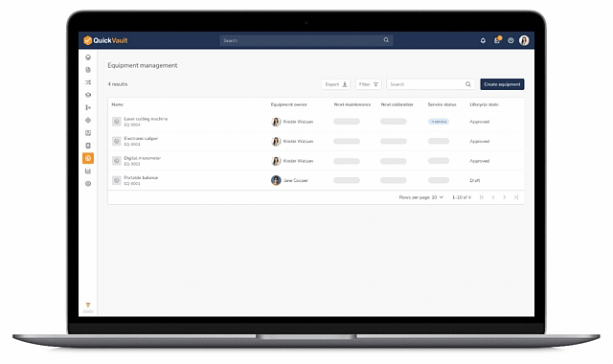
Task: Open the Portable balance entry
Action: click(x=141, y=177)
